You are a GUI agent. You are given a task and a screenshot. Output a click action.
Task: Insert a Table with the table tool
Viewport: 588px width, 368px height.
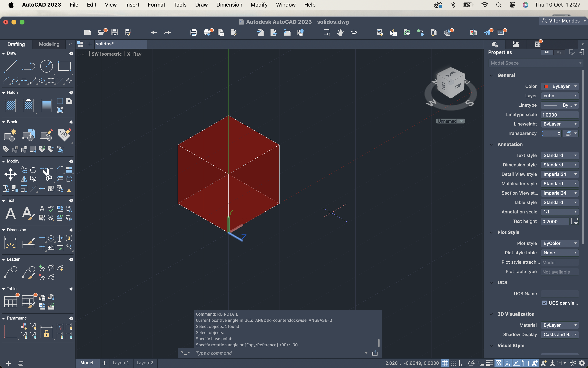pos(10,302)
